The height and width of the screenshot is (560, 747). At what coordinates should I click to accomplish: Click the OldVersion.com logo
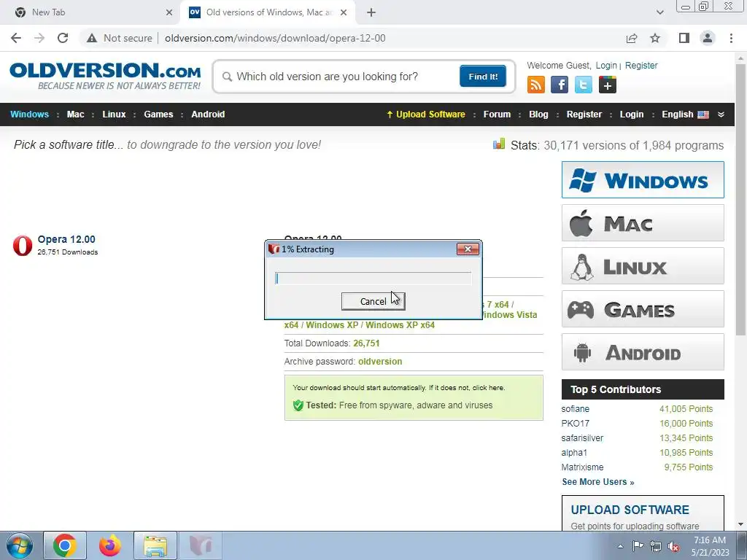(105, 75)
